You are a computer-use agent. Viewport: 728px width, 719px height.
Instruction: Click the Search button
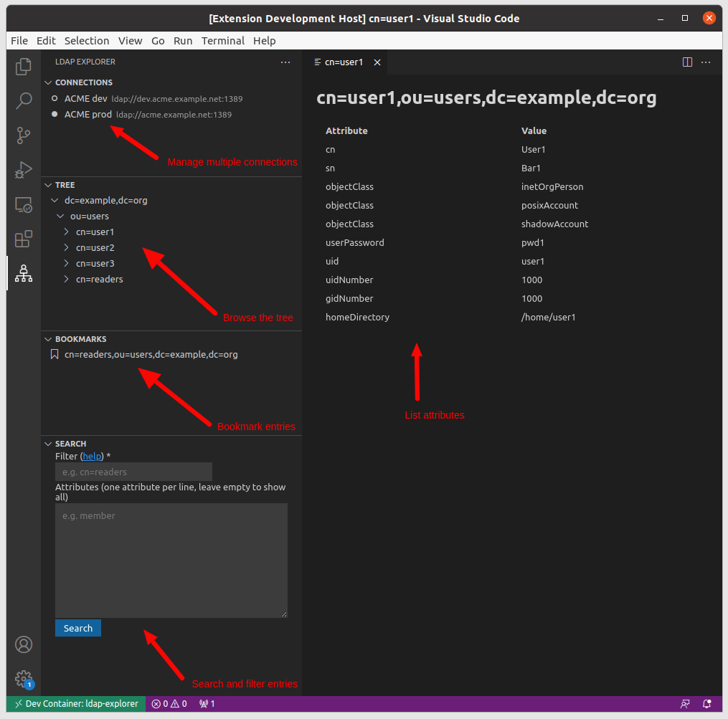(78, 629)
